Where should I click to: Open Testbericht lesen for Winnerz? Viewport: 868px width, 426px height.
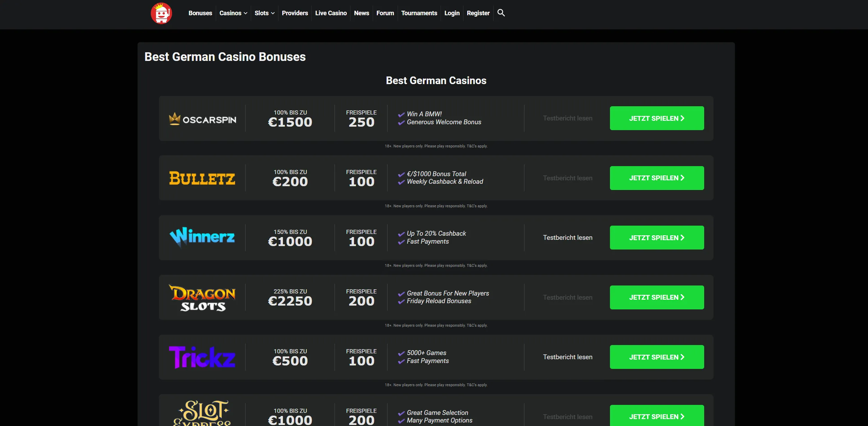(x=568, y=238)
